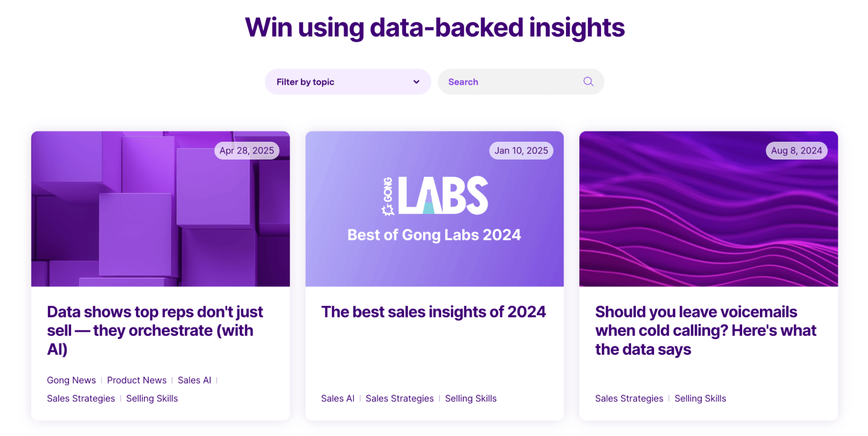Click Selling Skills tag on middle card

(471, 399)
